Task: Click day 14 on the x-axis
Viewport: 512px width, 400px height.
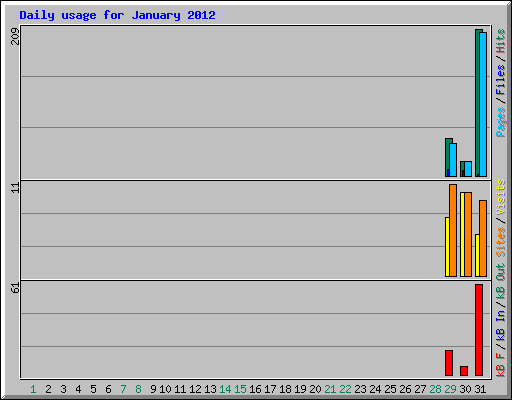Action: pyautogui.click(x=225, y=389)
